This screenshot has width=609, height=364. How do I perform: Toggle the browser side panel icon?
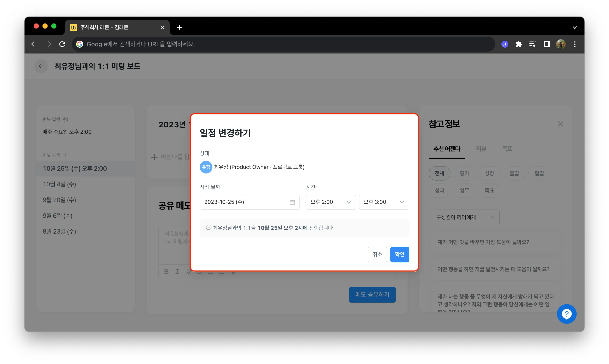tap(547, 44)
